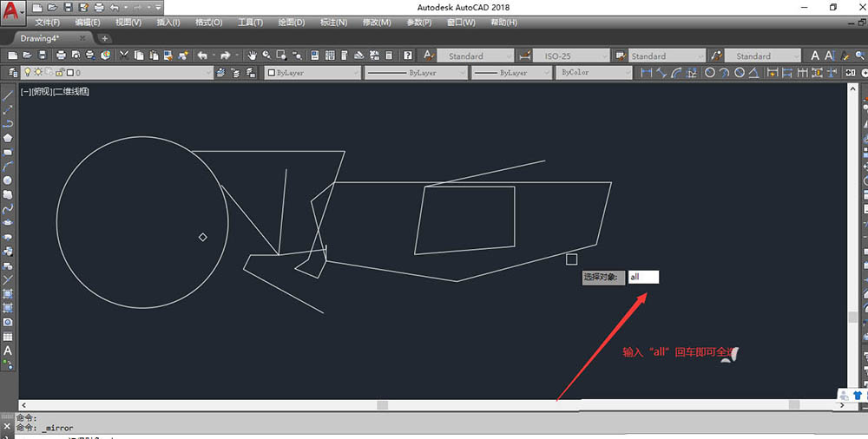This screenshot has height=439, width=868.
Task: Click the Radius dimension icon
Action: tap(710, 73)
